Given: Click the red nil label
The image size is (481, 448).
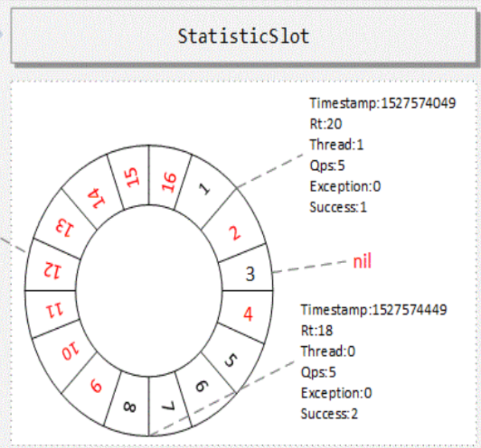Looking at the screenshot, I should [x=362, y=261].
